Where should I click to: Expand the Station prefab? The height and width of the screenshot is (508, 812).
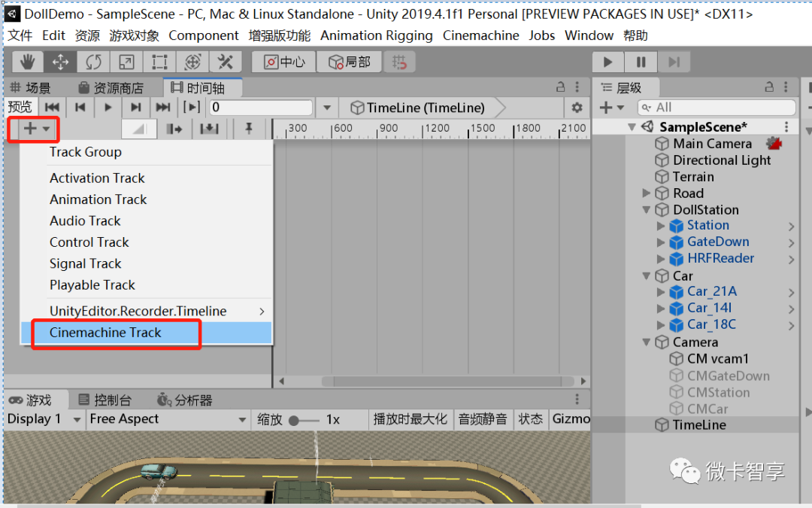tap(660, 226)
